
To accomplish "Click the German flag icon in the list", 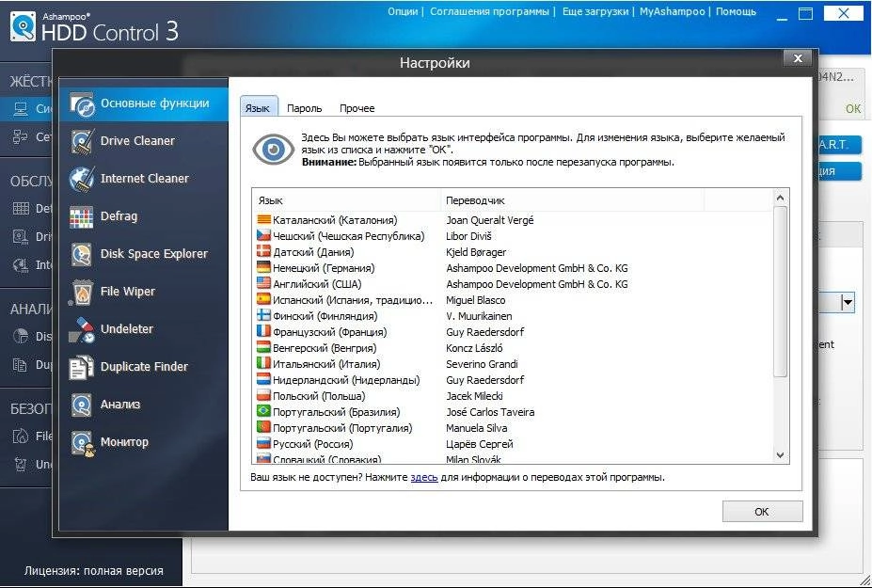I will (263, 267).
